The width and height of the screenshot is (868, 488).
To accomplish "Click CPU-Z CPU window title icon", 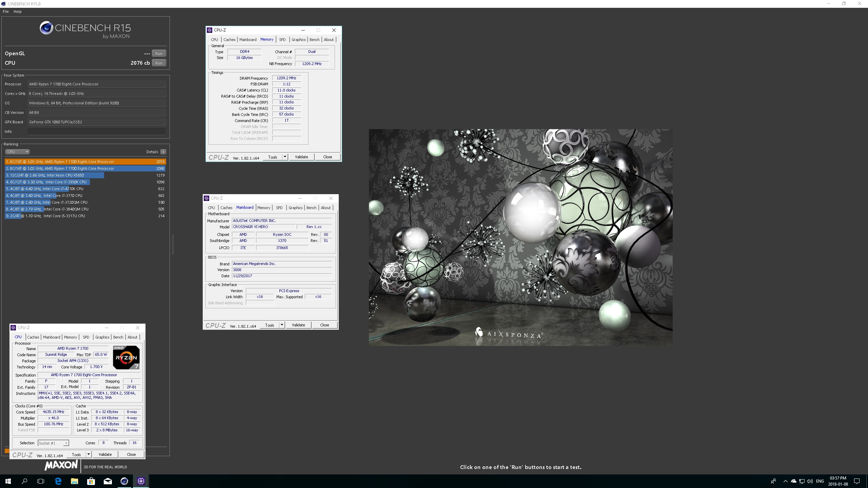I will click(13, 328).
